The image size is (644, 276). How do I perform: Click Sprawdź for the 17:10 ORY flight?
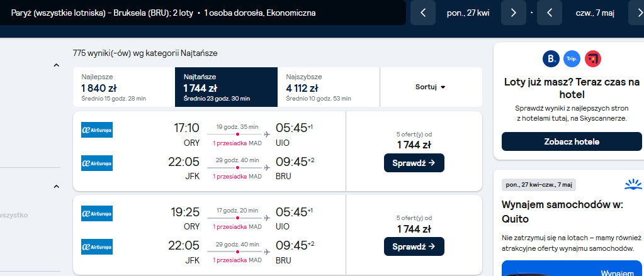coord(414,163)
